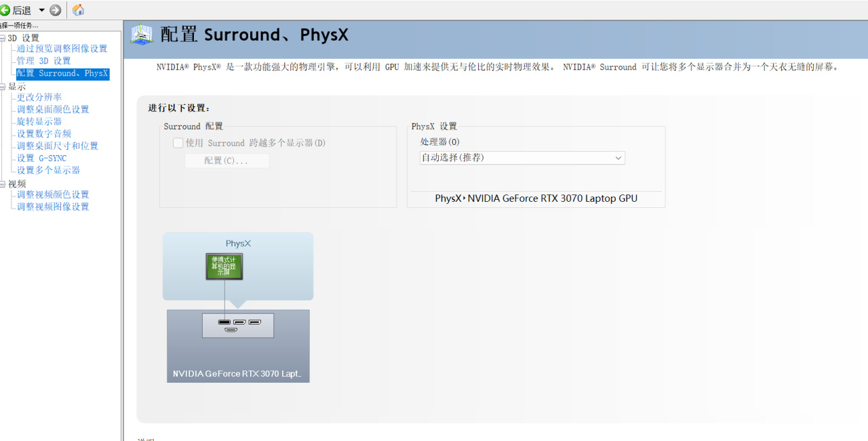Open the Back history dropdown arrow
The height and width of the screenshot is (441, 868).
(x=41, y=10)
